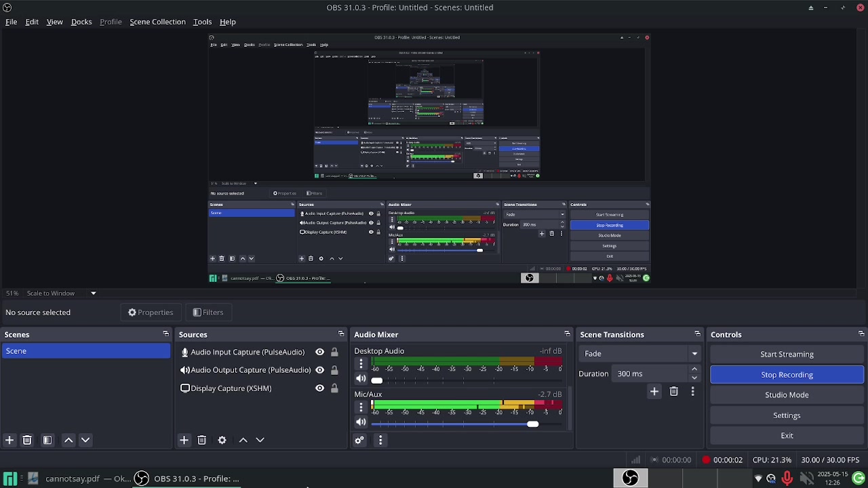The width and height of the screenshot is (868, 488).
Task: Hide the Display Capture (XSHM) source
Action: pyautogui.click(x=319, y=388)
